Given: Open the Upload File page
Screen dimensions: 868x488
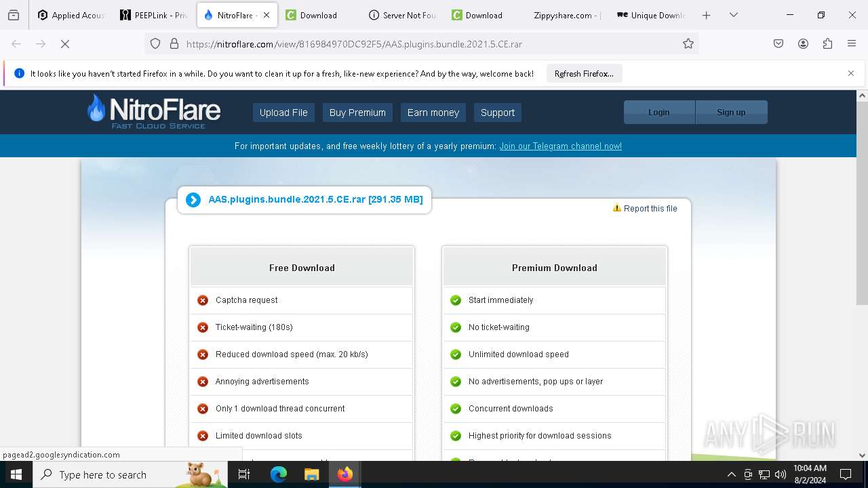Looking at the screenshot, I should (x=283, y=113).
